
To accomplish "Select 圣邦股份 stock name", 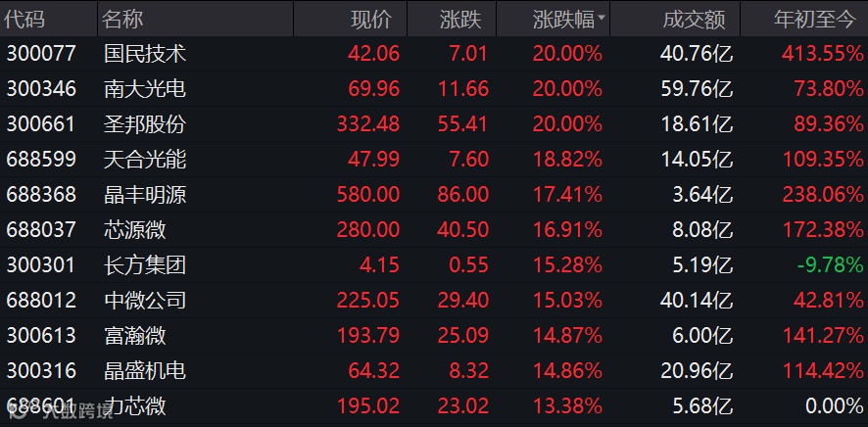I will pos(144,124).
